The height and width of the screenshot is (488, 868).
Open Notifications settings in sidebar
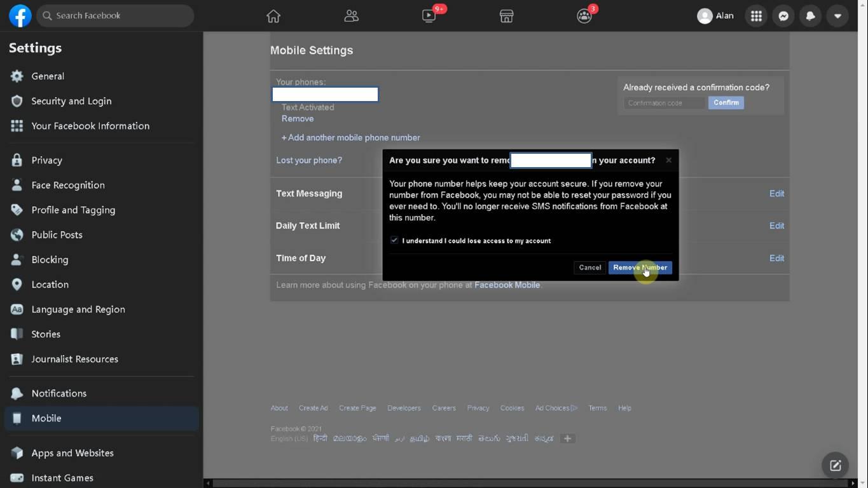point(102,393)
